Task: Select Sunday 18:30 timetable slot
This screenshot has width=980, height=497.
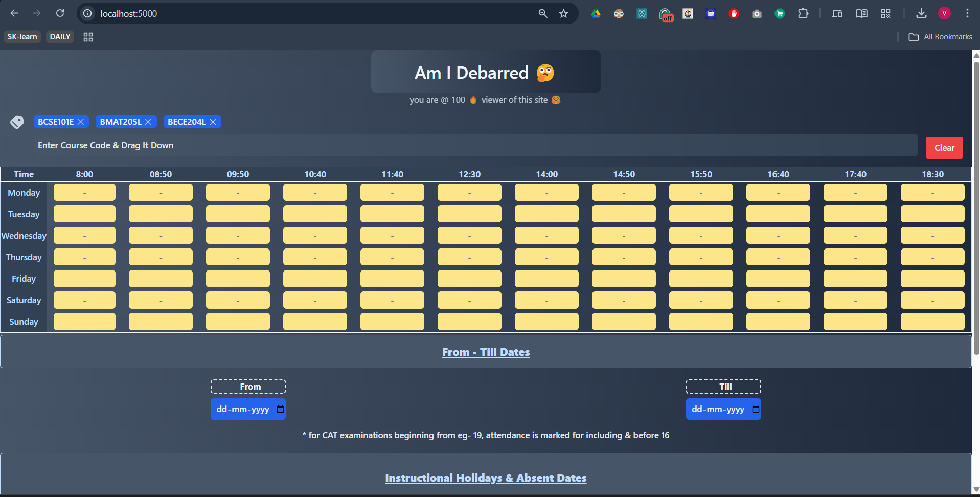Action: coord(932,322)
